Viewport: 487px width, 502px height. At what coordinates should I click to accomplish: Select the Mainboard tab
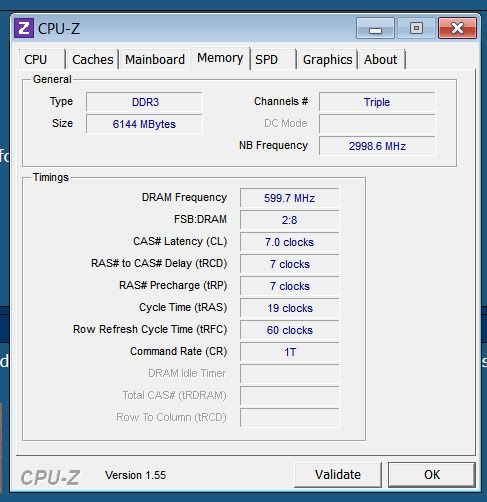(155, 60)
